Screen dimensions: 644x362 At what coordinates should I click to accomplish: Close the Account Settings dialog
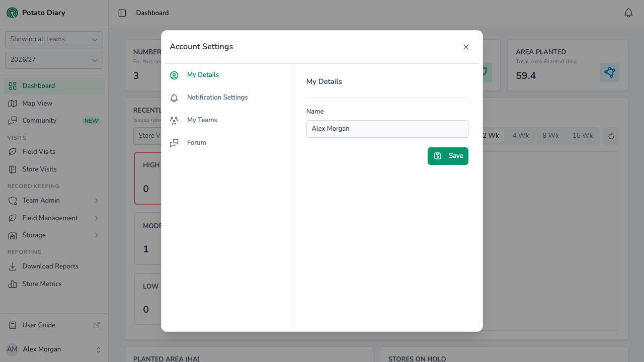(x=466, y=47)
